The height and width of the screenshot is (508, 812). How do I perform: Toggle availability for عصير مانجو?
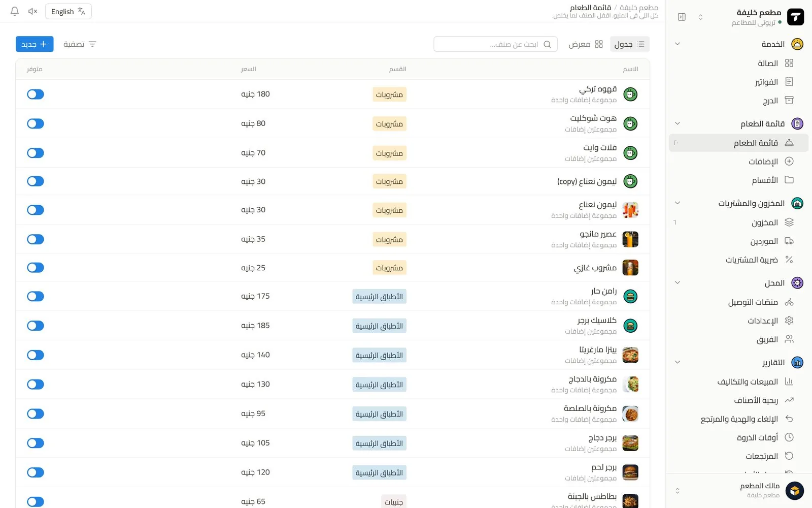tap(36, 239)
